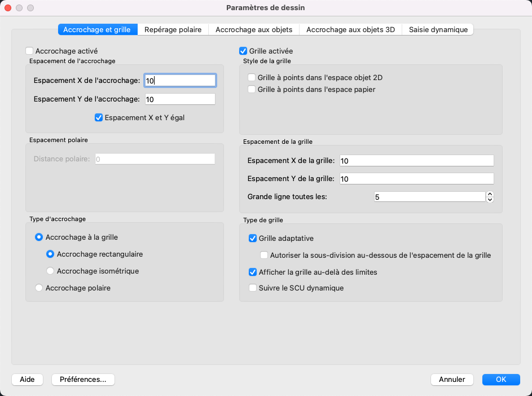Increase Grande ligne toutes les stepper value
The image size is (532, 396).
(490, 194)
